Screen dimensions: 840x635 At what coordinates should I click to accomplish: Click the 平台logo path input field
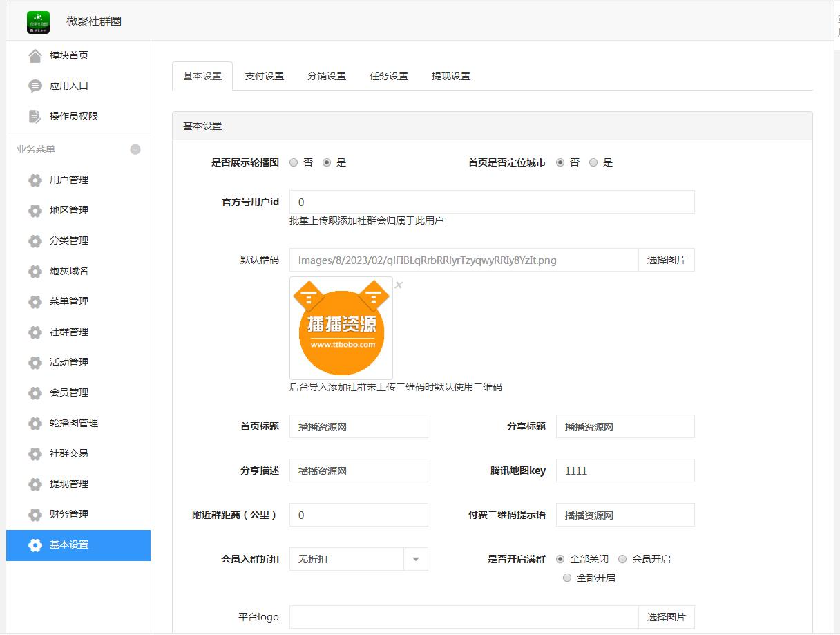pos(464,617)
